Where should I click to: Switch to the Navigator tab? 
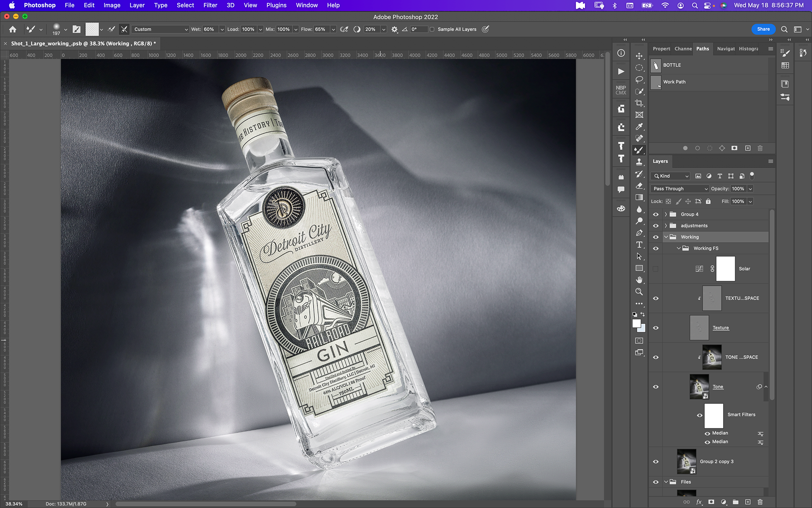click(726, 49)
